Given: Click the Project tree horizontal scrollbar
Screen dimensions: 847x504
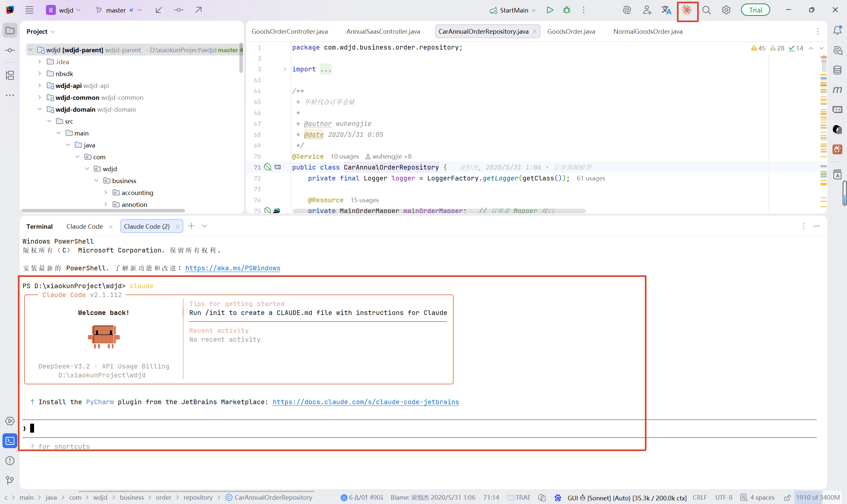Looking at the screenshot, I should tap(103, 211).
